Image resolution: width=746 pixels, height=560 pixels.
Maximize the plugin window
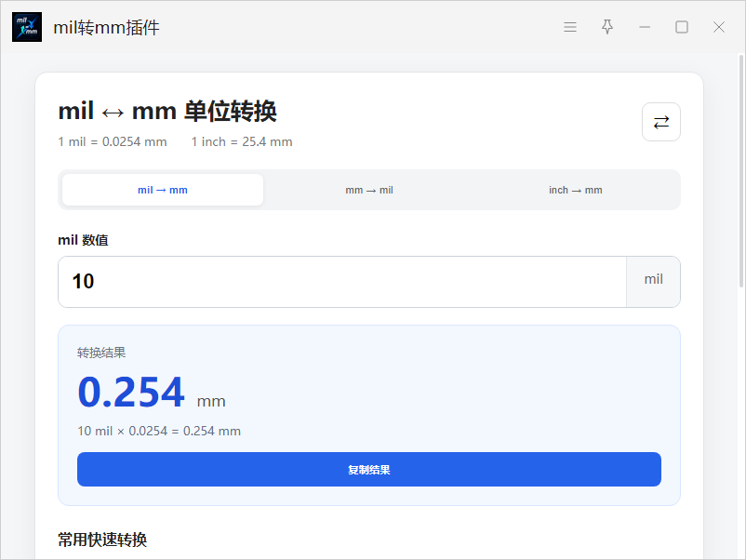(x=682, y=27)
